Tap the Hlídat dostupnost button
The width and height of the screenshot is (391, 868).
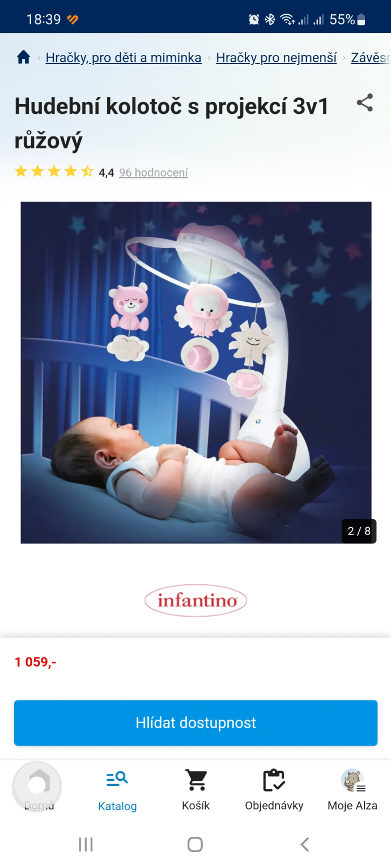[x=195, y=722]
